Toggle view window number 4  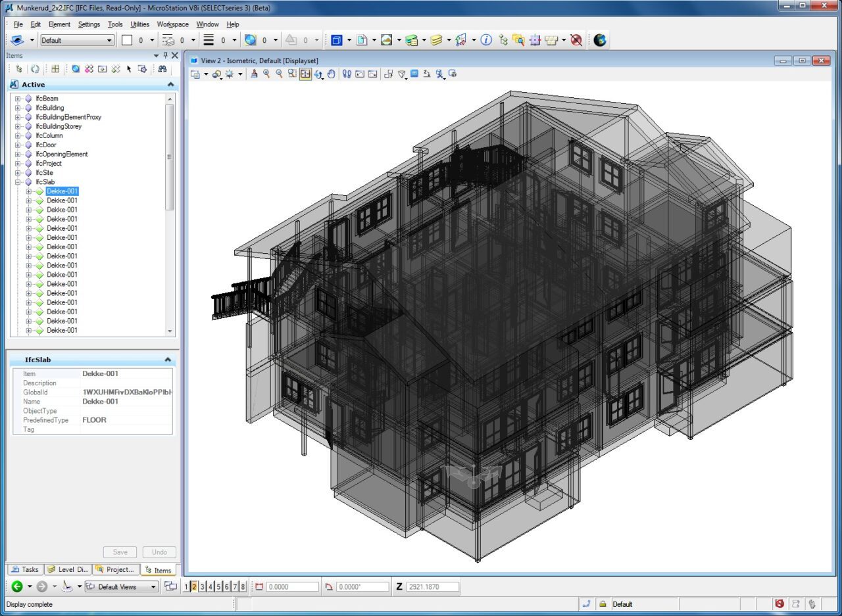point(210,586)
